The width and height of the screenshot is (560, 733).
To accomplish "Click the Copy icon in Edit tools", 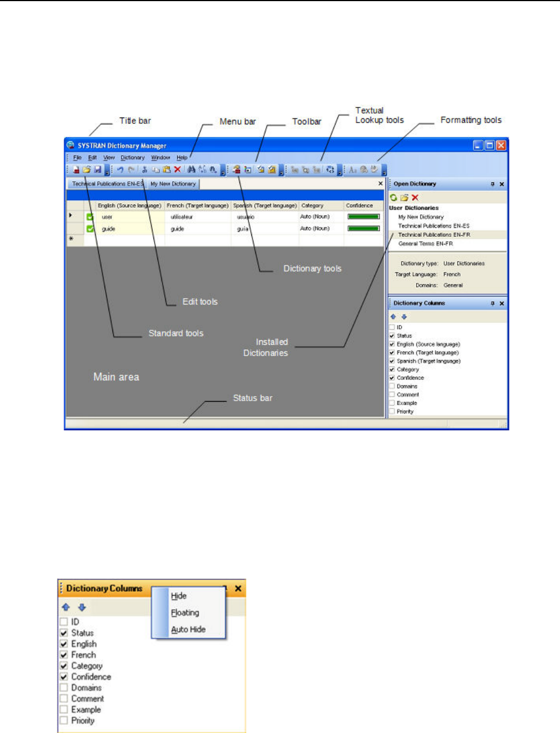I will pos(156,169).
